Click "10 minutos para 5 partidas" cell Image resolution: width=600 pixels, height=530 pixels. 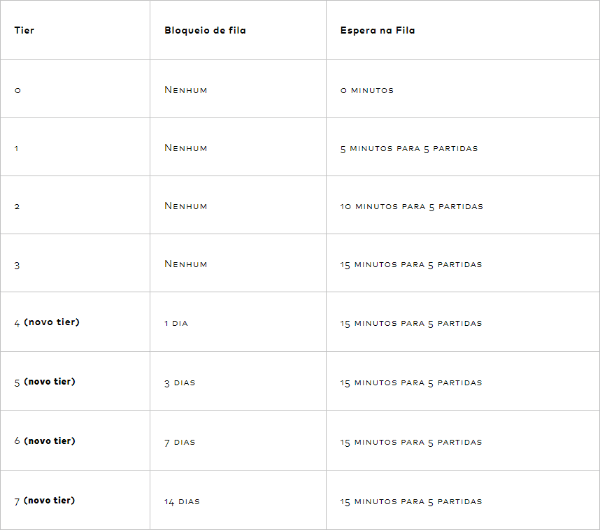pyautogui.click(x=411, y=206)
